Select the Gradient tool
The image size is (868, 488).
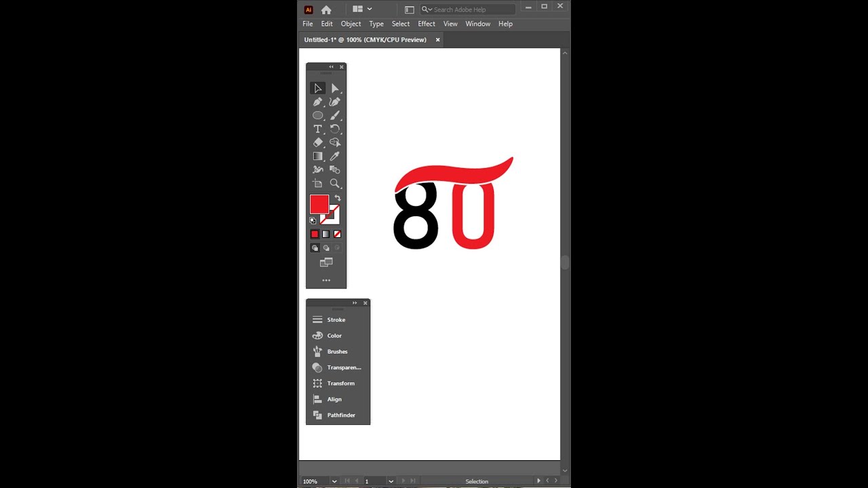pos(317,156)
